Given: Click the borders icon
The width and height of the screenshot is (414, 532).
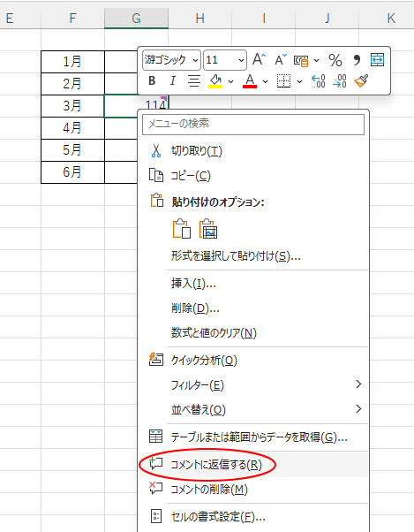Looking at the screenshot, I should tap(283, 80).
